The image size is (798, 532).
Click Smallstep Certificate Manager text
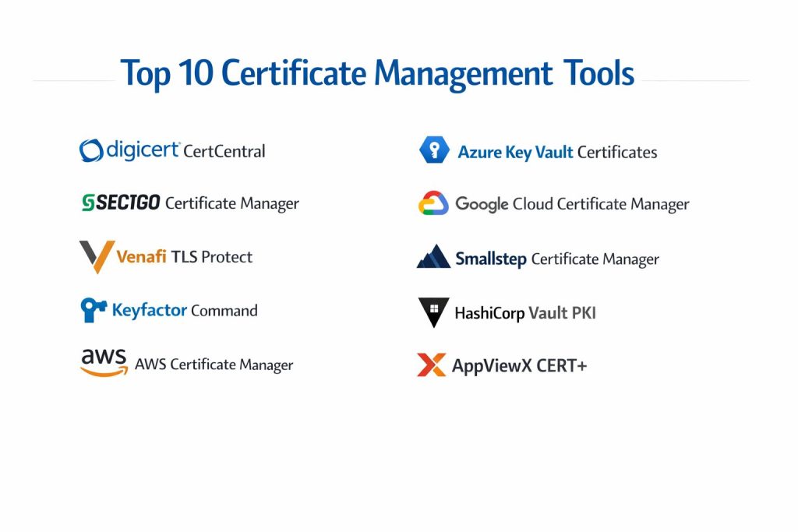[x=556, y=259]
